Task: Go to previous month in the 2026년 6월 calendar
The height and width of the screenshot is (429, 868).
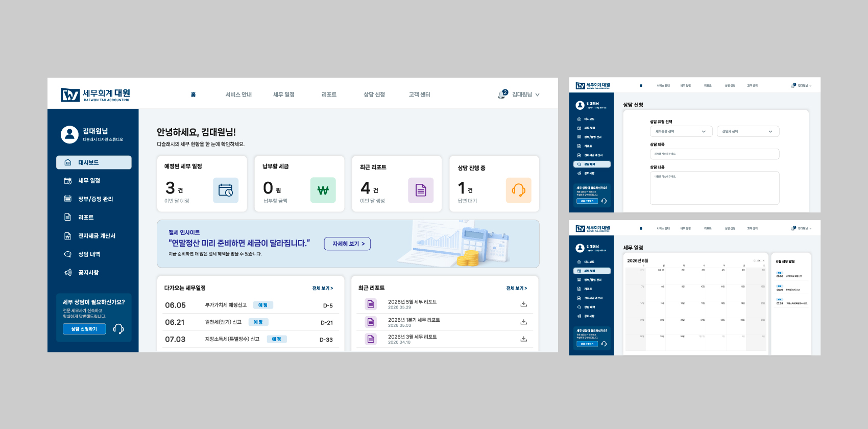Action: click(754, 260)
